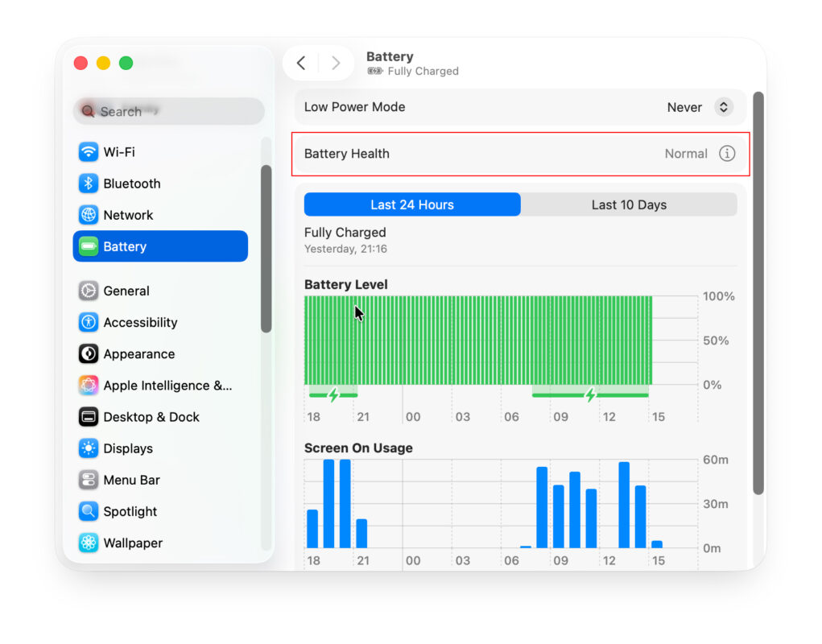Select the Displays settings icon

[89, 448]
